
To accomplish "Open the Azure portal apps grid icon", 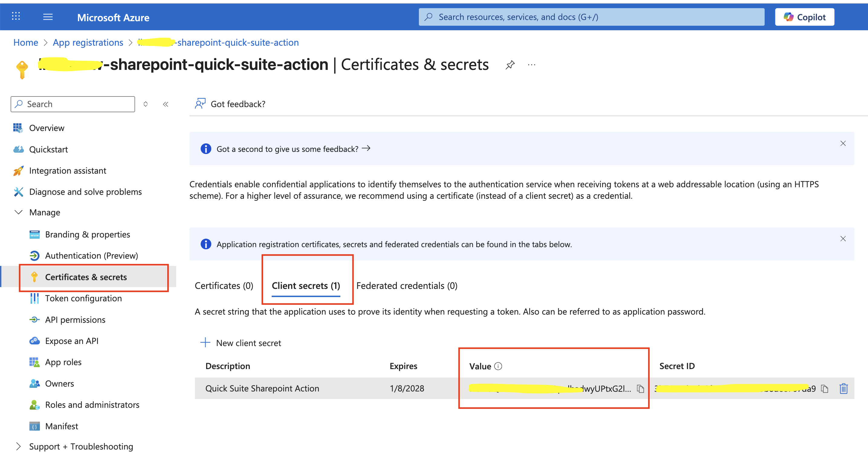I will click(16, 16).
